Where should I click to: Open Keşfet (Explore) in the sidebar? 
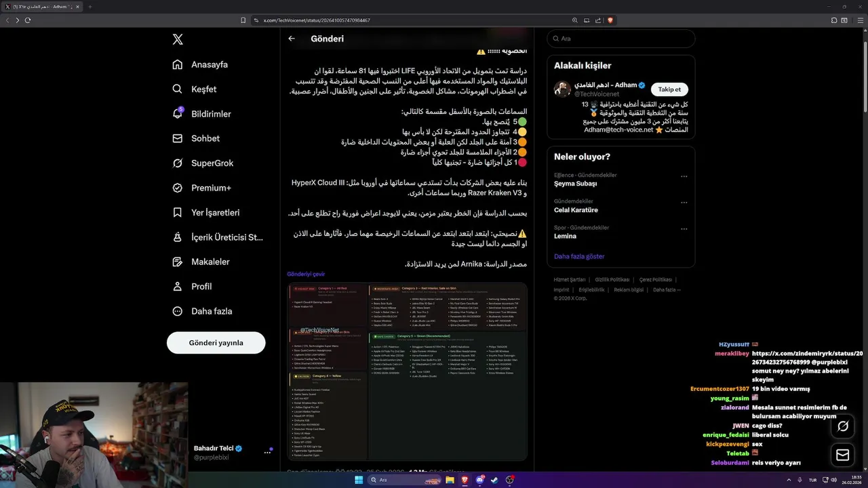click(x=195, y=89)
